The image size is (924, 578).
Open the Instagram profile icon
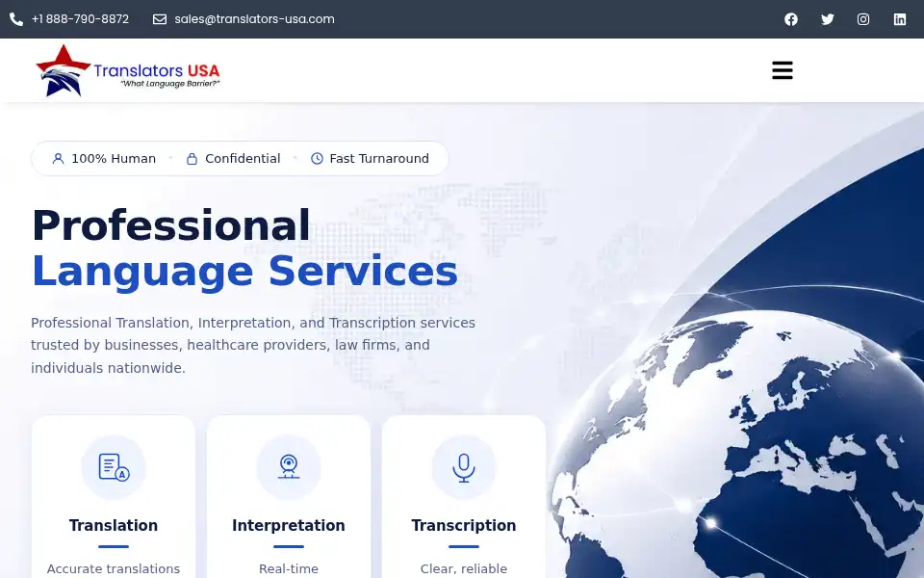click(863, 19)
